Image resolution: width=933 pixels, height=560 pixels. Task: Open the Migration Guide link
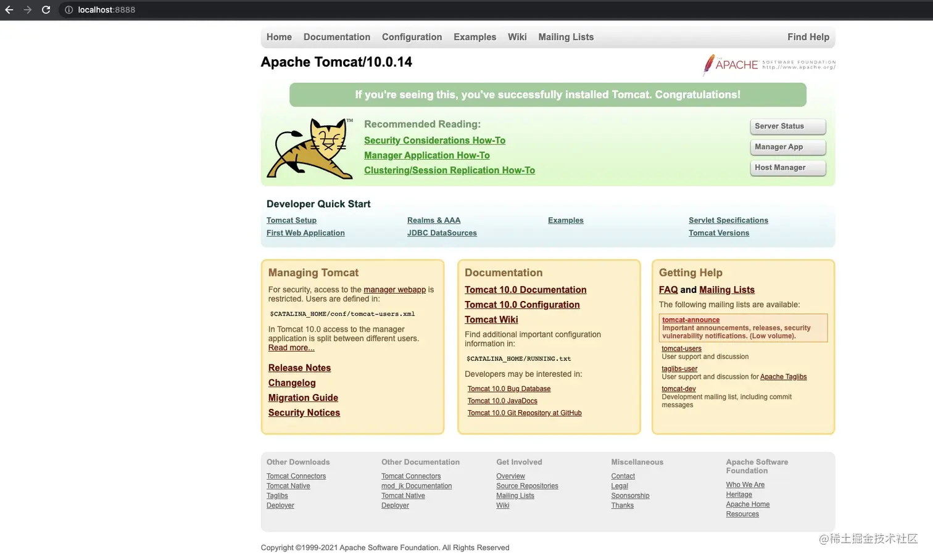coord(303,398)
